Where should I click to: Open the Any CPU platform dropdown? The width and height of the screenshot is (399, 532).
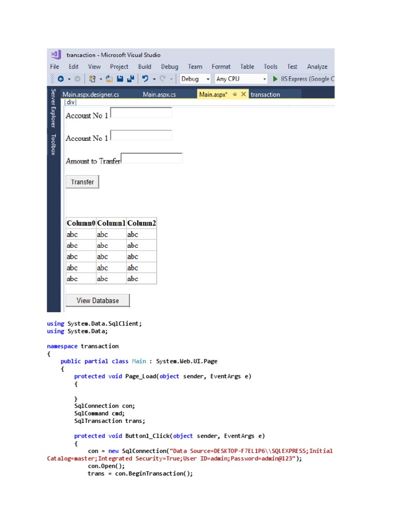coord(241,79)
